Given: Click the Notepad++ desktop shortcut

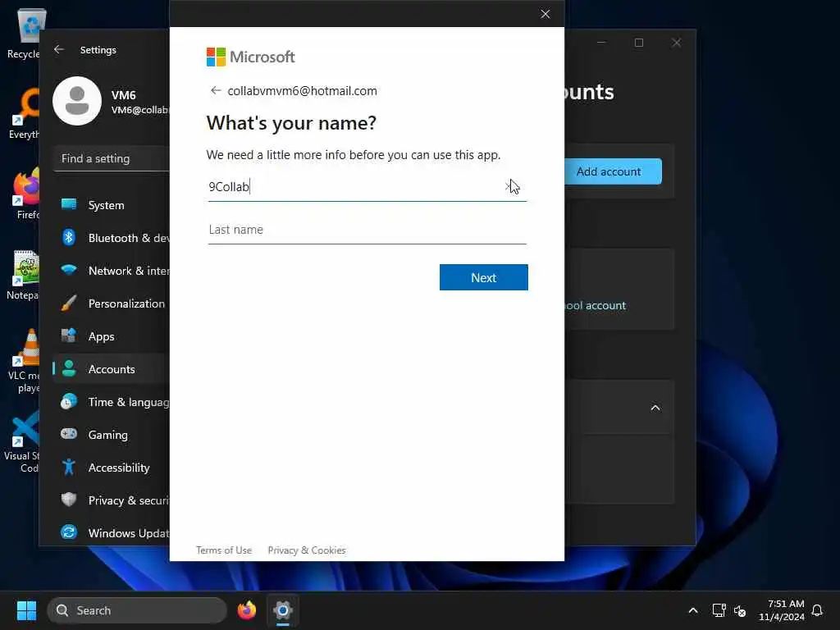Looking at the screenshot, I should (x=22, y=275).
